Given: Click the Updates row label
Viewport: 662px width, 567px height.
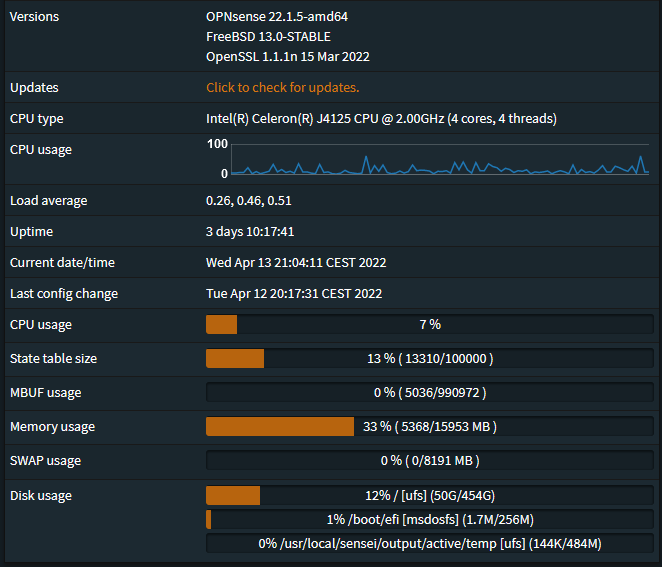Looking at the screenshot, I should (x=34, y=87).
